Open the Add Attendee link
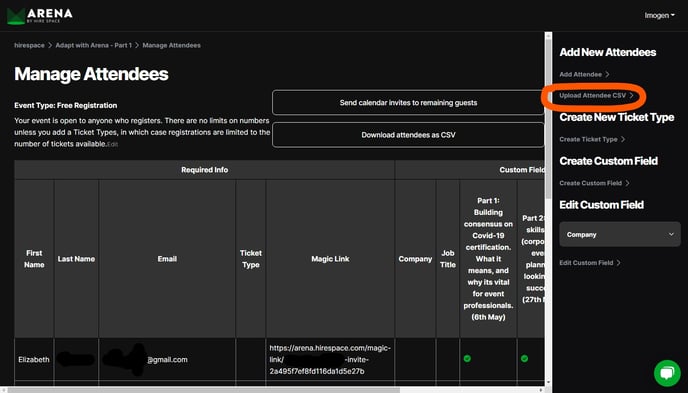The height and width of the screenshot is (393, 688). coord(584,74)
